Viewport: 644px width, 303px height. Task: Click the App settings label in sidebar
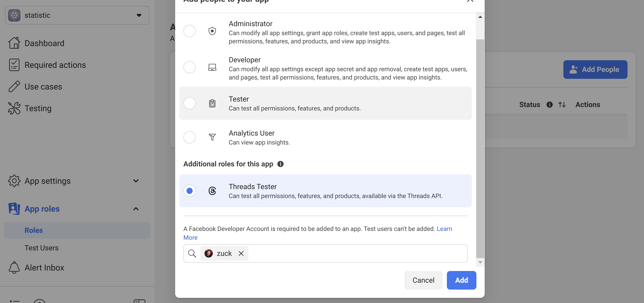click(47, 181)
